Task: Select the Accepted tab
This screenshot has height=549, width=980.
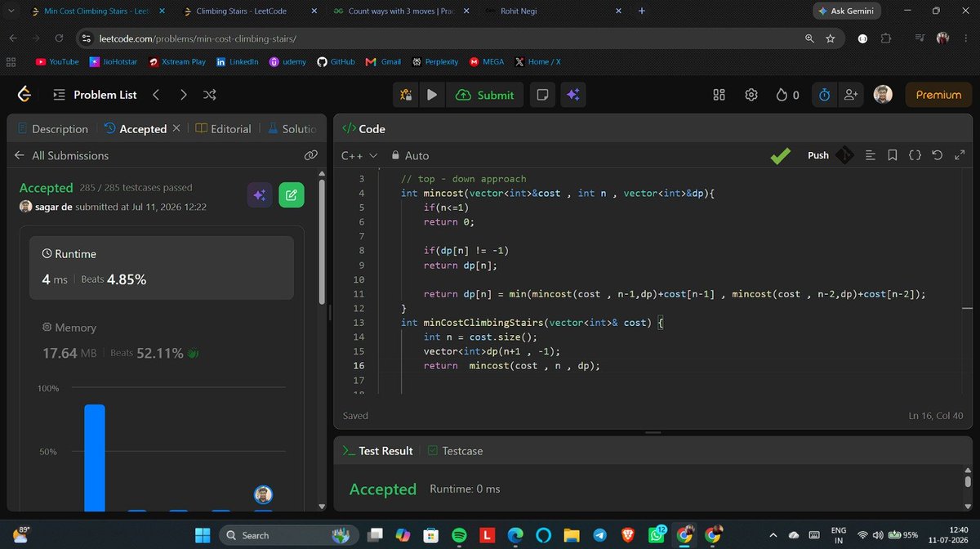Action: (136, 128)
